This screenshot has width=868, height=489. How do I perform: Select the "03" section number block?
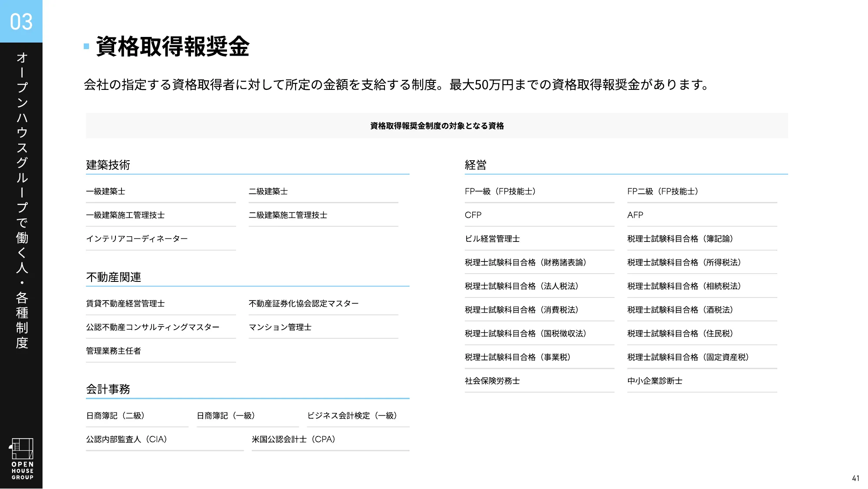[x=21, y=21]
